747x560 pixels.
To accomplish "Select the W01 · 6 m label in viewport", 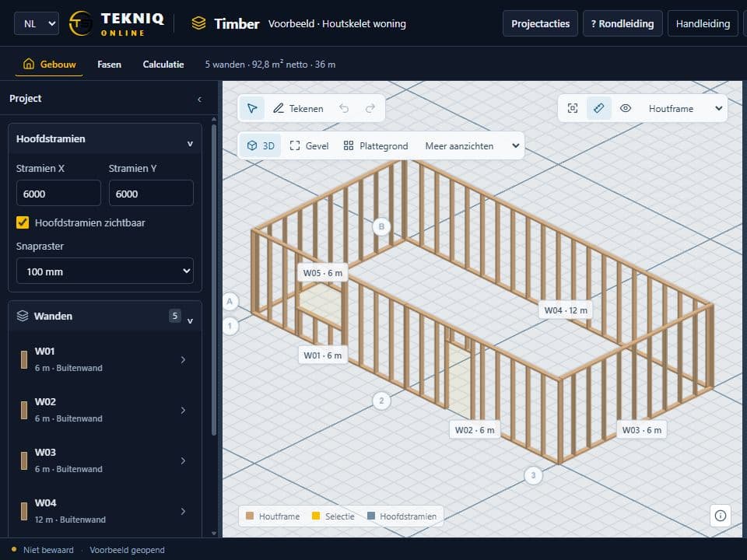I will [322, 355].
